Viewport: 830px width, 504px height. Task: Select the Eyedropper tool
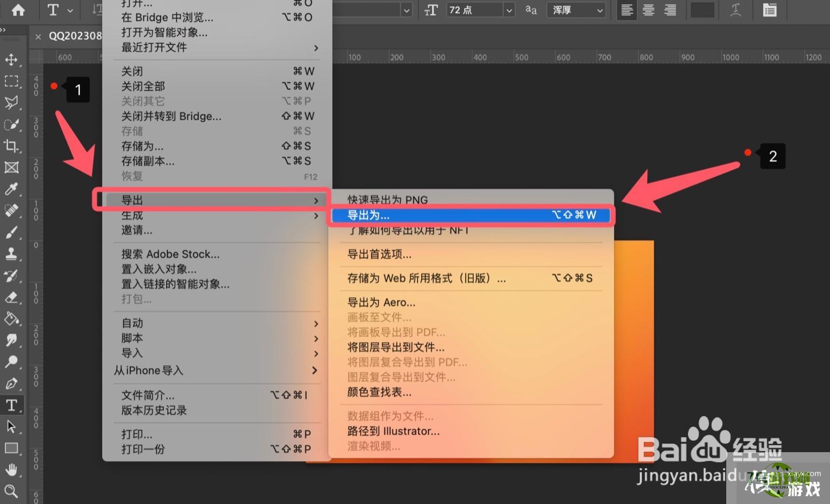point(11,189)
